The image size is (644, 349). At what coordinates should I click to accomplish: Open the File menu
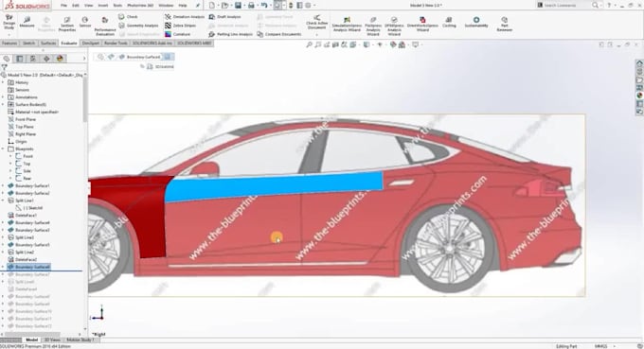point(63,6)
